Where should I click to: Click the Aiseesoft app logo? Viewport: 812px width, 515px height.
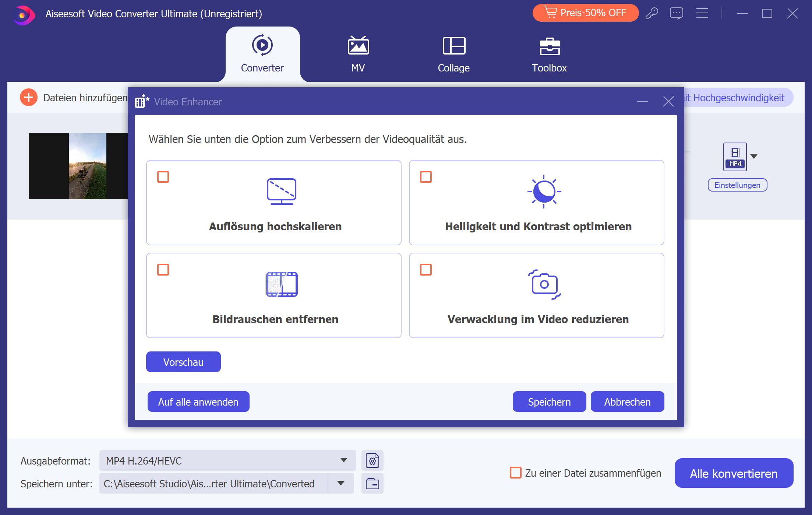(x=24, y=15)
